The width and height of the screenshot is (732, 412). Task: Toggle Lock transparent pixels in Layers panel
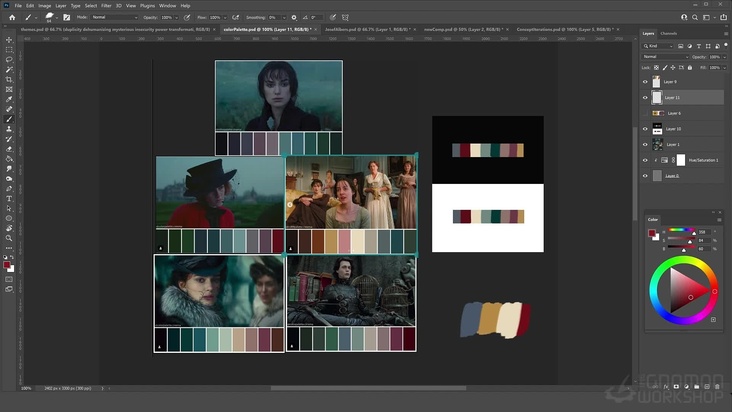656,68
